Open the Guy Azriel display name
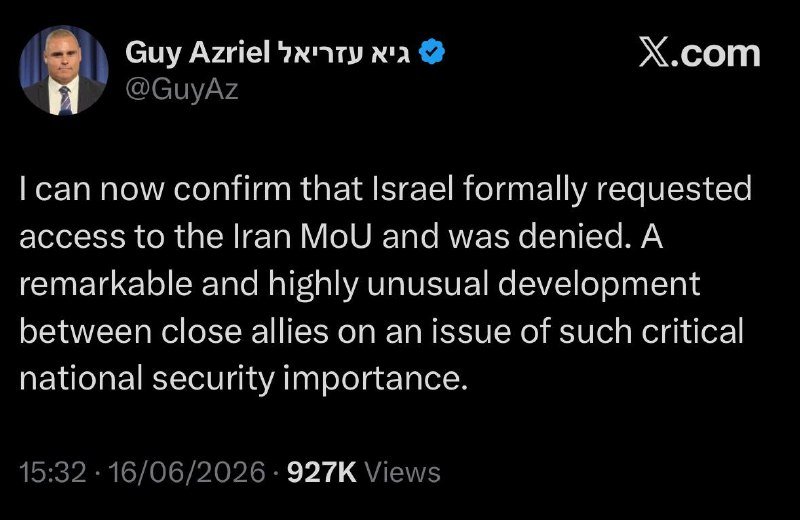The height and width of the screenshot is (520, 800). (x=197, y=53)
